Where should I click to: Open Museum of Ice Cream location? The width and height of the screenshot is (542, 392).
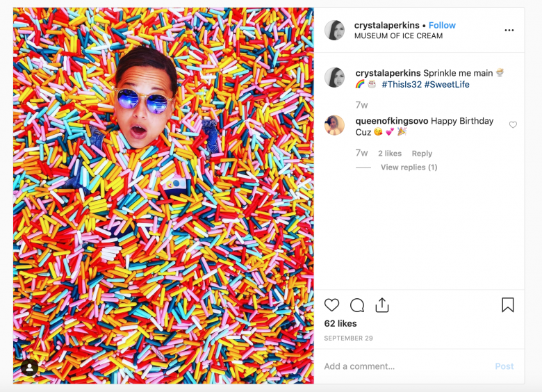point(398,36)
